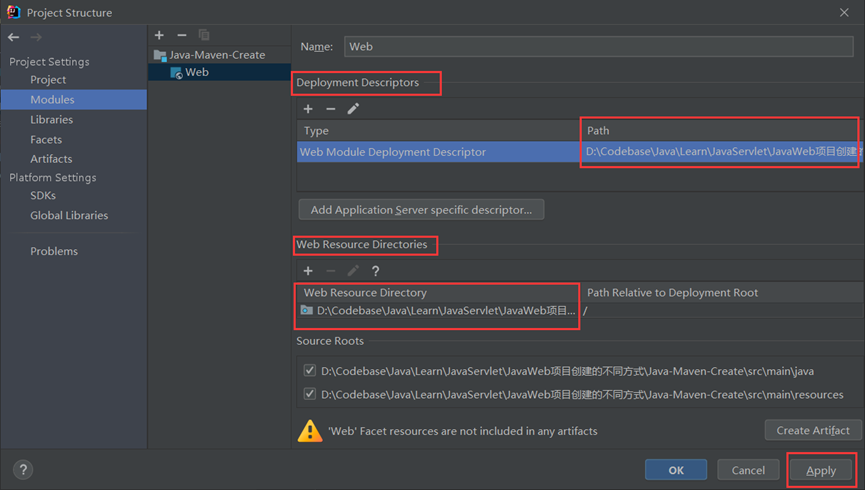This screenshot has width=865, height=490.
Task: Open the Libraries settings section
Action: pos(51,119)
